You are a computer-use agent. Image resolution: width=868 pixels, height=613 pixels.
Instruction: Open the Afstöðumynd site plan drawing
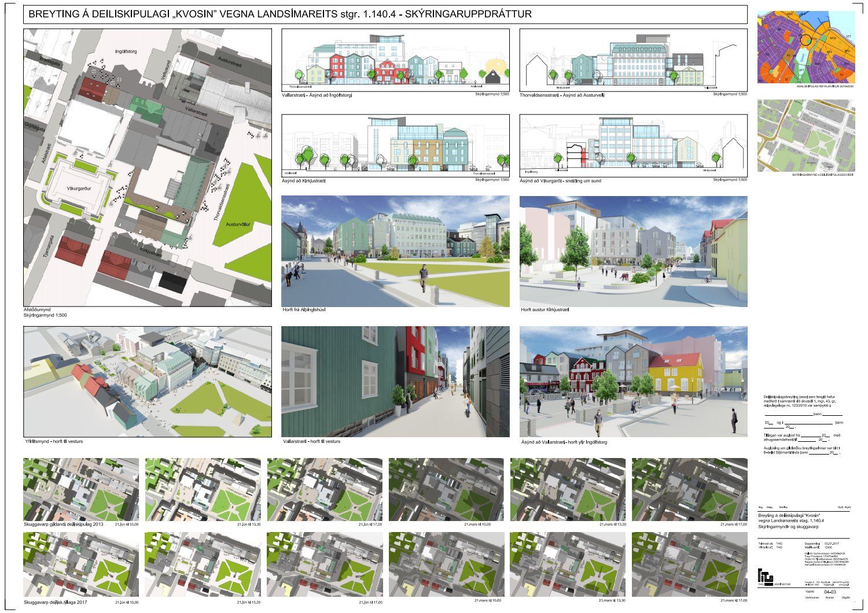click(147, 168)
